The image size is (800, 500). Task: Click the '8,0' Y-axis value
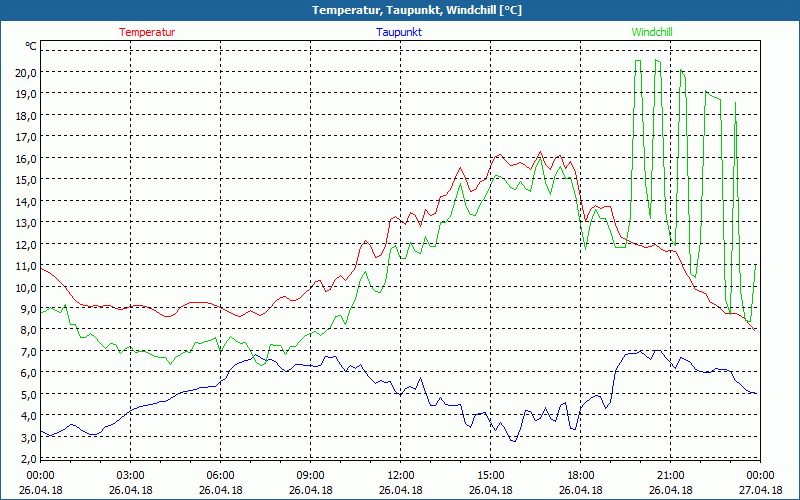point(28,330)
